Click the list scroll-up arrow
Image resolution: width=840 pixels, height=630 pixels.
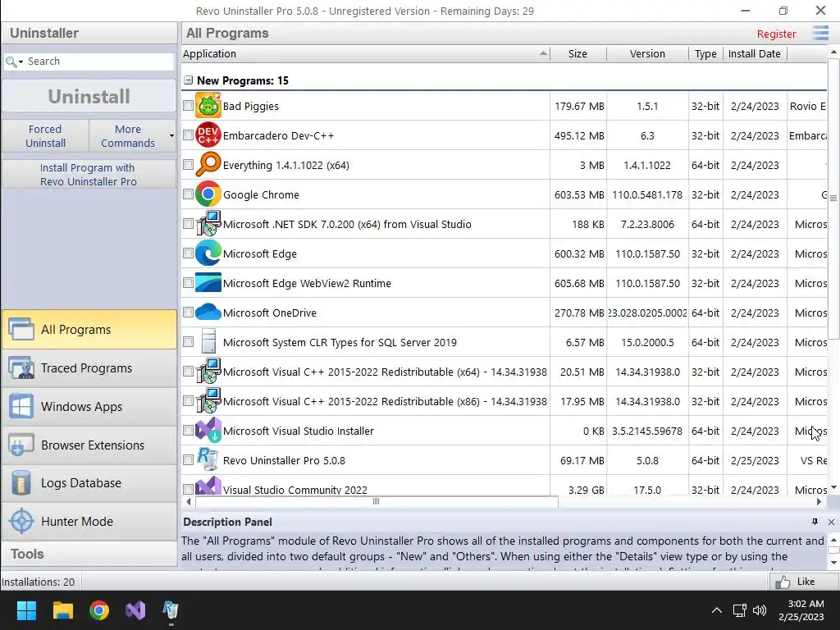(x=833, y=52)
